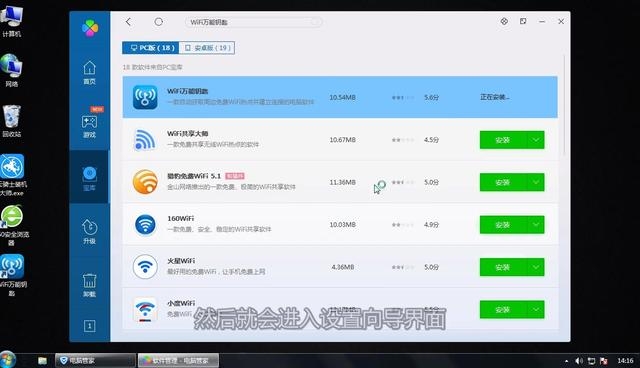Viewport: 640px width, 368px height.
Task: Open the Home (首页) sidebar icon
Action: pyautogui.click(x=89, y=72)
